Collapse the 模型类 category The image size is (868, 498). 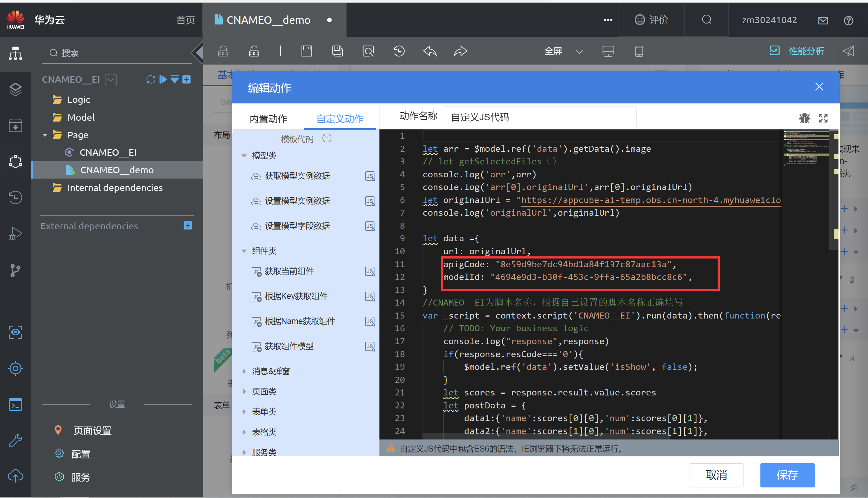pos(244,156)
